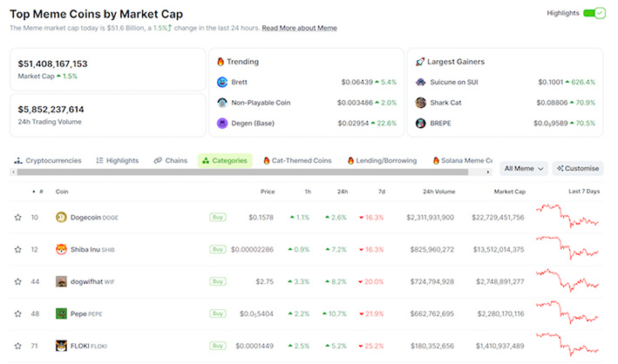The image size is (618, 364).
Task: Click the tab bar scroll right arrow
Action: pyautogui.click(x=488, y=172)
